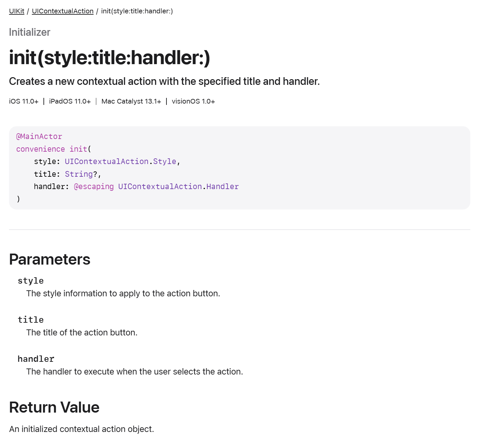Click the handler parameter name
Image resolution: width=484 pixels, height=448 pixels.
tap(36, 359)
